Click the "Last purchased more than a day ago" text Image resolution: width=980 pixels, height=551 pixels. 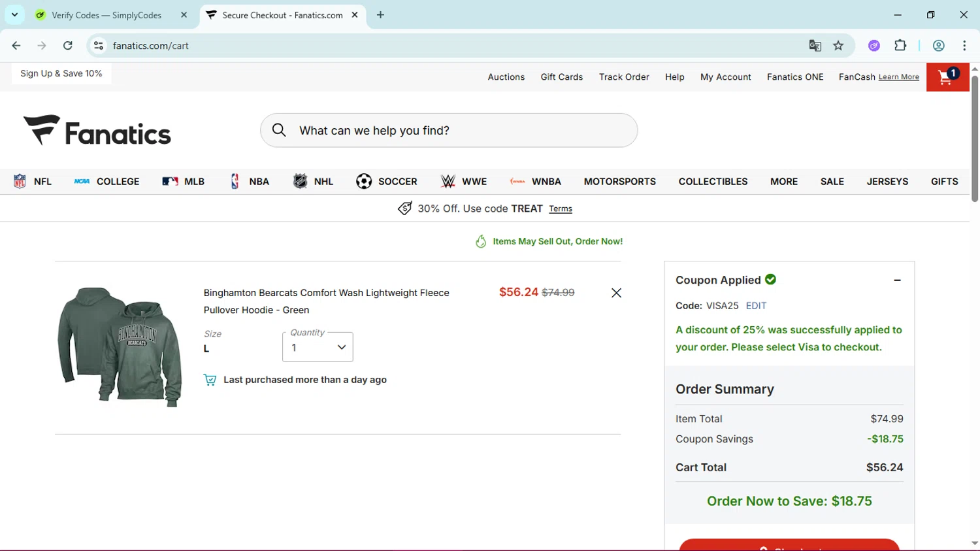click(305, 380)
